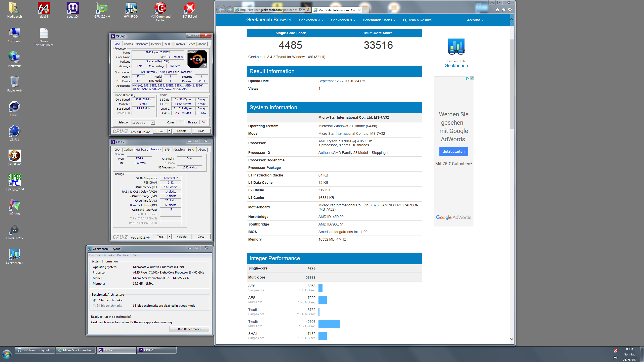Viewport: 644px width, 362px height.
Task: Click the browser forward arrow button
Action: point(230,10)
